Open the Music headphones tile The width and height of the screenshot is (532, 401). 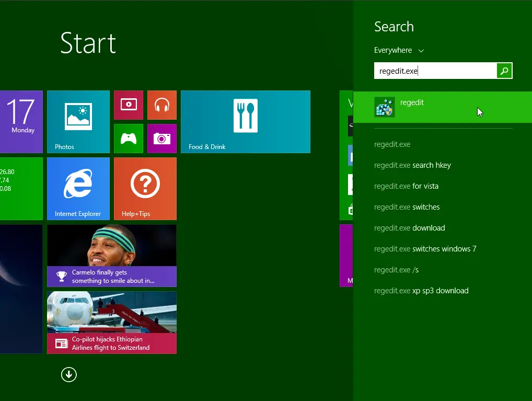tap(162, 105)
